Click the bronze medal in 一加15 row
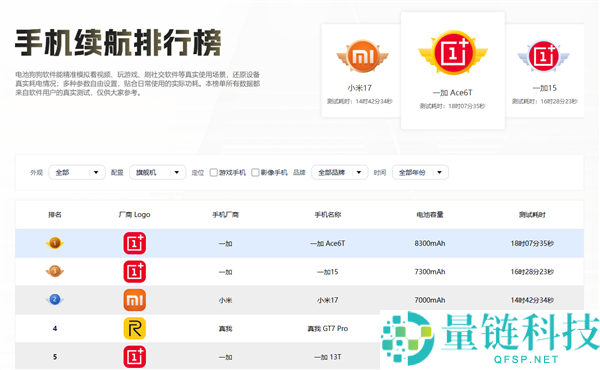The height and width of the screenshot is (370, 600). (55, 271)
